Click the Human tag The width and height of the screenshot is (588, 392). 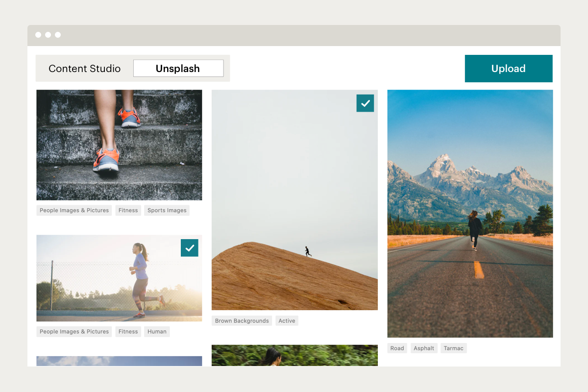(x=157, y=332)
